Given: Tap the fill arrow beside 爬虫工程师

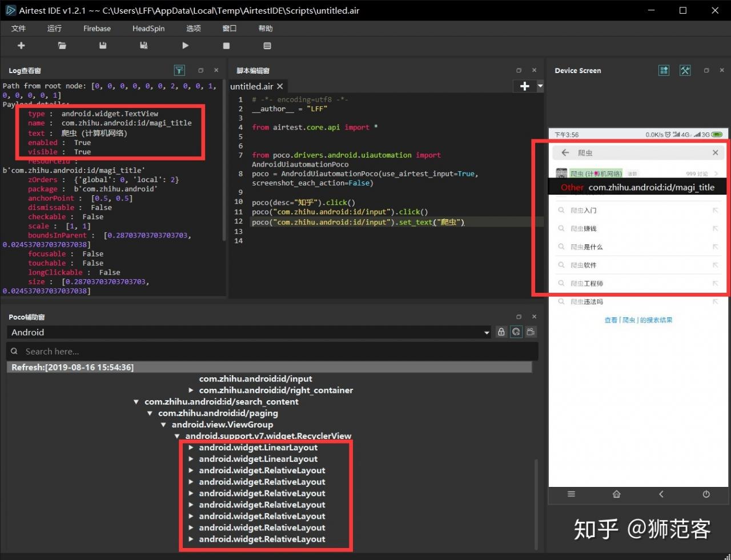Looking at the screenshot, I should pos(715,284).
